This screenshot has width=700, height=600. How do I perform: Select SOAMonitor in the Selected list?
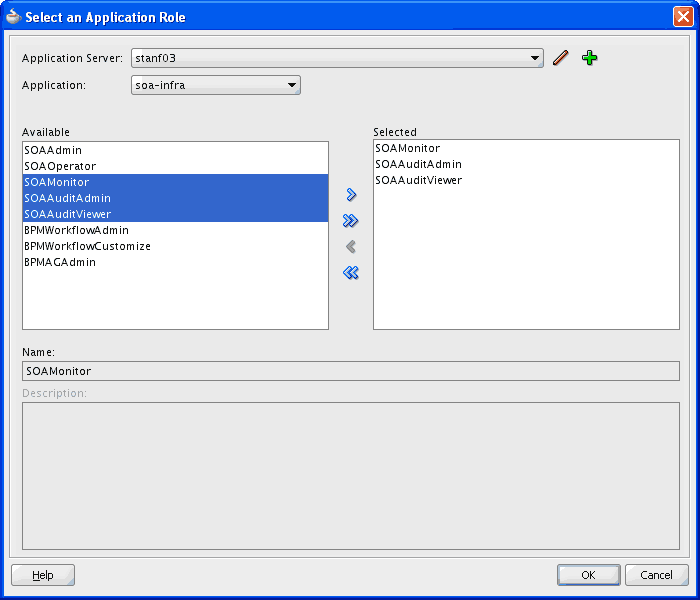click(526, 148)
